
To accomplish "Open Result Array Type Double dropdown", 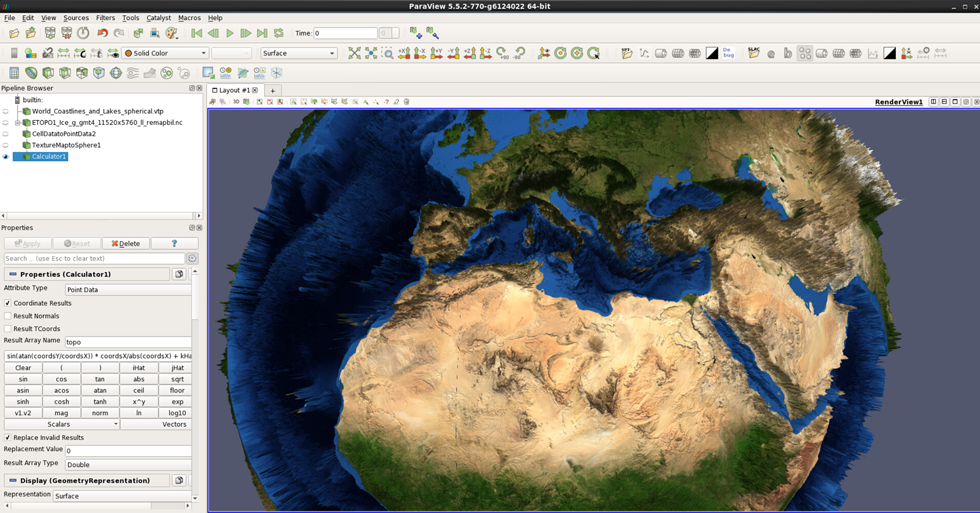I will coord(128,465).
